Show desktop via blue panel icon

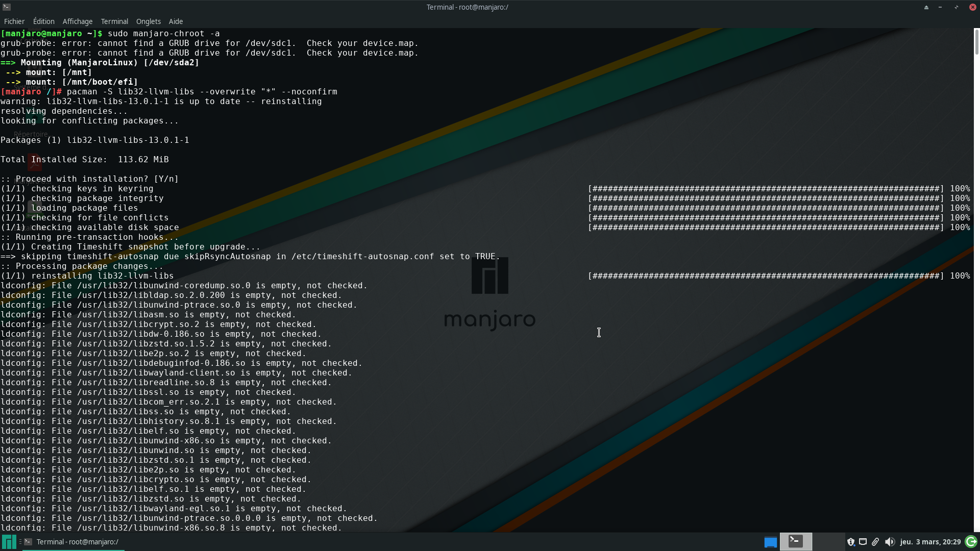pyautogui.click(x=770, y=542)
